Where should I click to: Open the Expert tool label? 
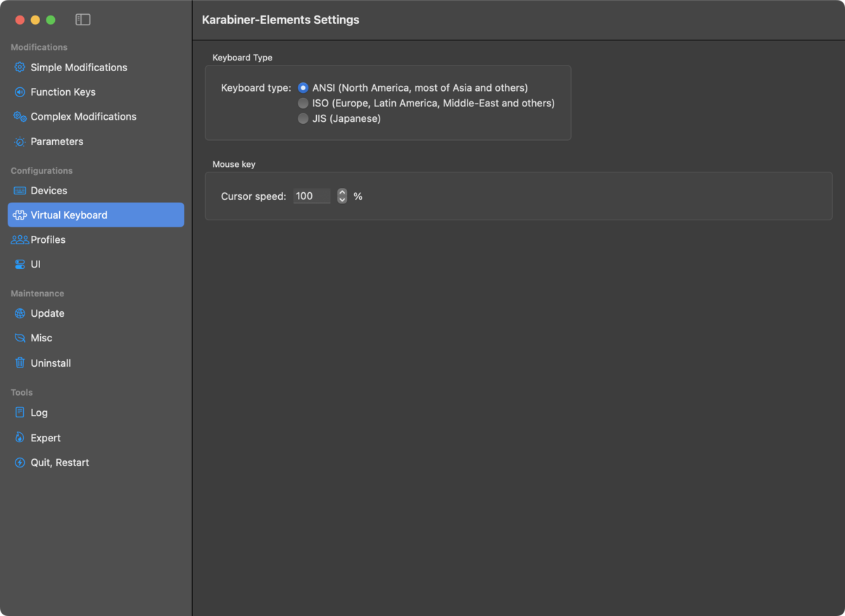coord(46,438)
